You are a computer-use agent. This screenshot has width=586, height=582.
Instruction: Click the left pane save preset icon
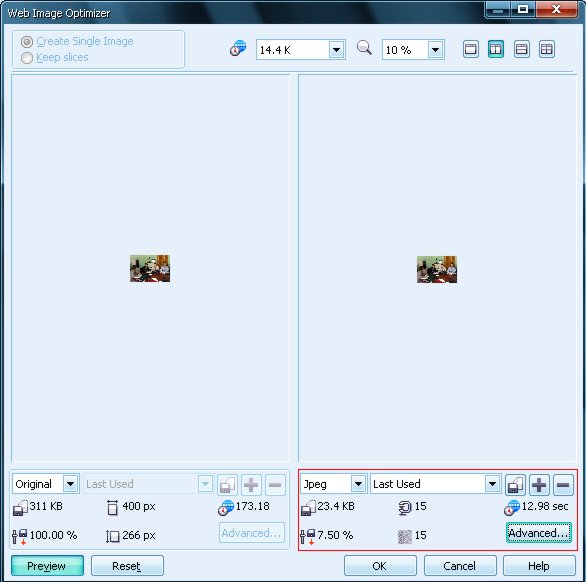tap(227, 484)
